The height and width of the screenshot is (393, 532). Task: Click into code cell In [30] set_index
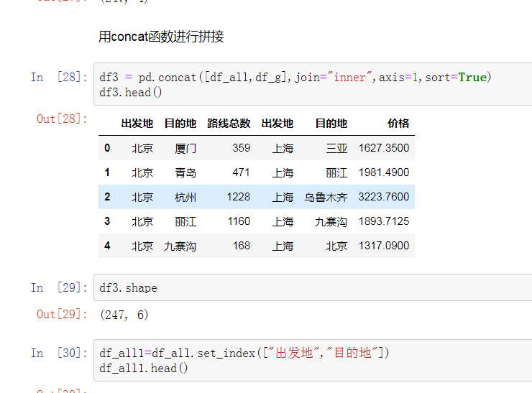pyautogui.click(x=313, y=360)
